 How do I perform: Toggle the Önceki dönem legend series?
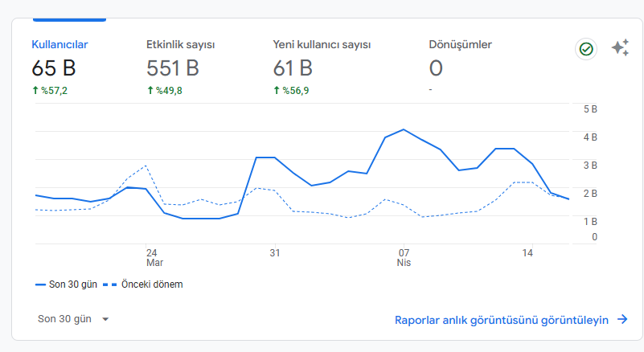(143, 284)
